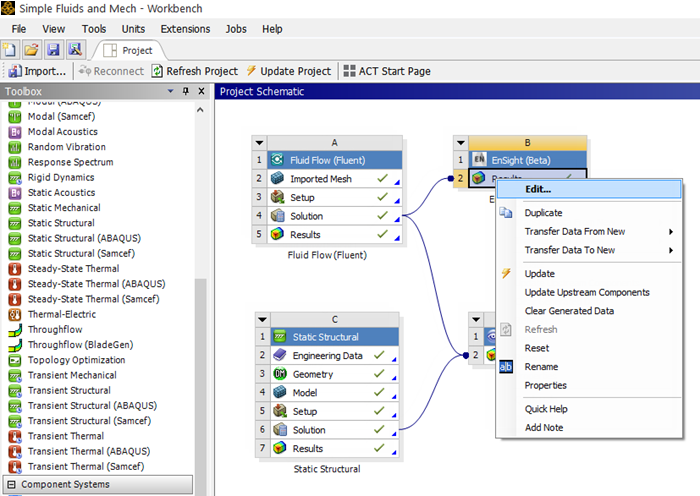Click the Imported Mesh cell icon in system A

(277, 179)
